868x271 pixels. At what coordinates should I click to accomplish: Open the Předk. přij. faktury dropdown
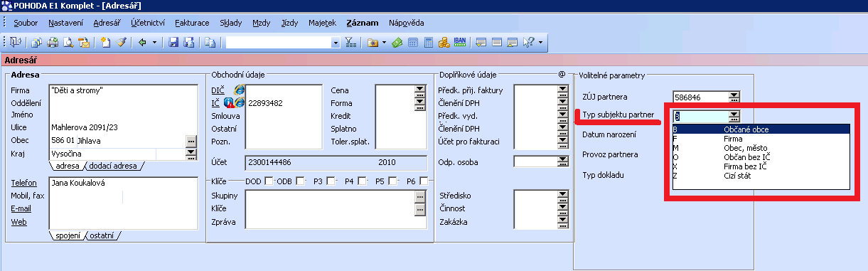(x=563, y=90)
